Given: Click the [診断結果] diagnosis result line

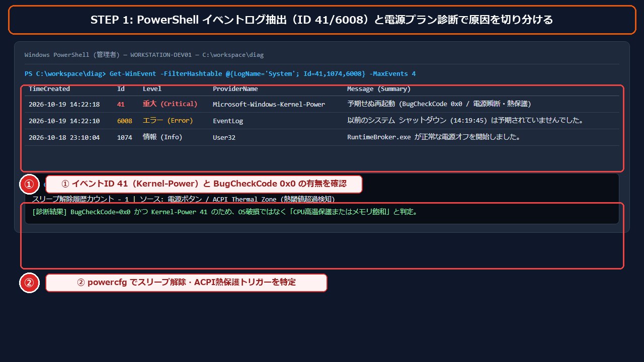Looking at the screenshot, I should point(224,212).
